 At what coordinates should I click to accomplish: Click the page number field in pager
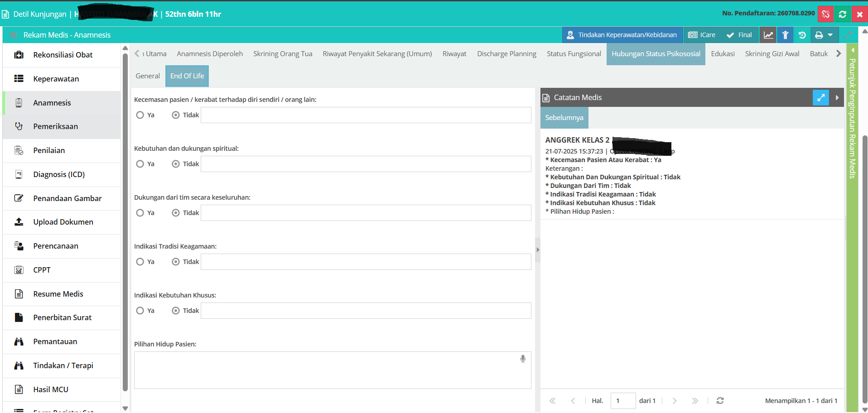pyautogui.click(x=623, y=401)
